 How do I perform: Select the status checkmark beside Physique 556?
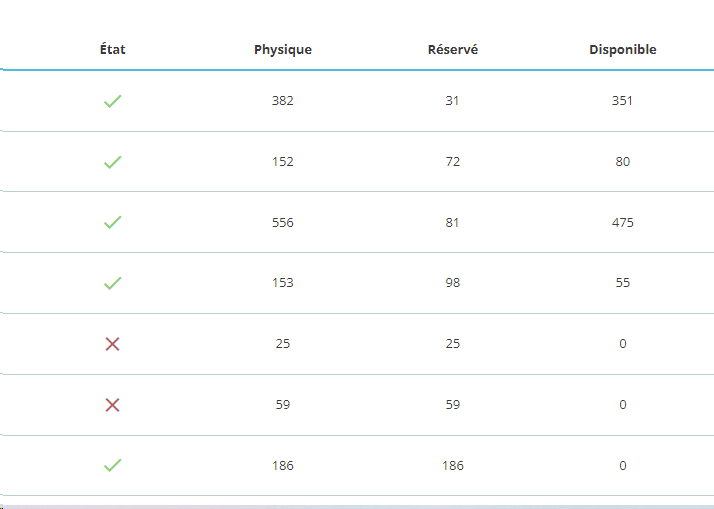pyautogui.click(x=113, y=223)
